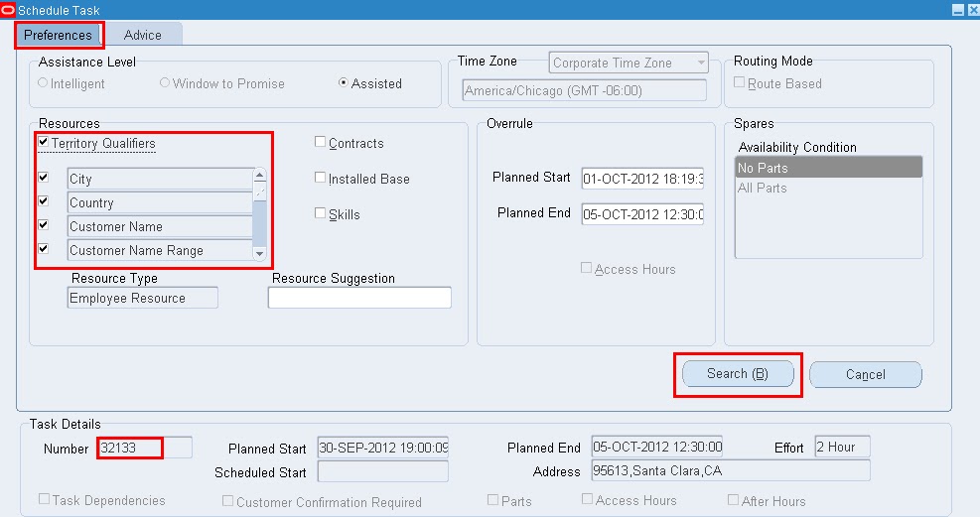Select the Window to Promise option
The image size is (980, 517).
click(165, 82)
